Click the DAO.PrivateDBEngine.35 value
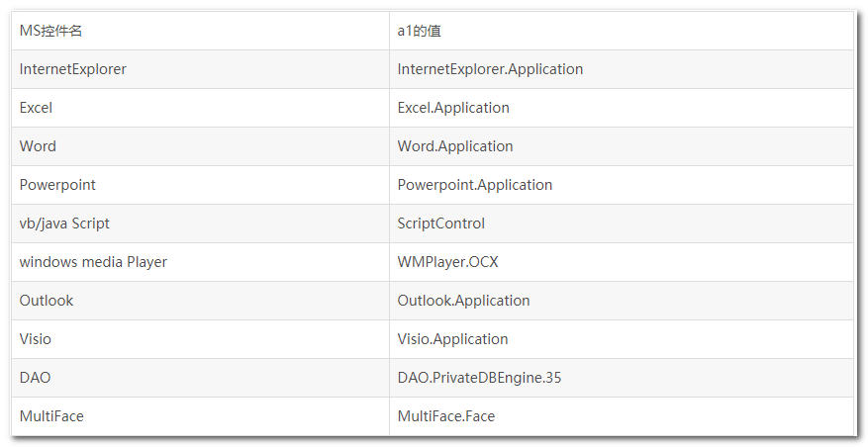 (x=479, y=378)
